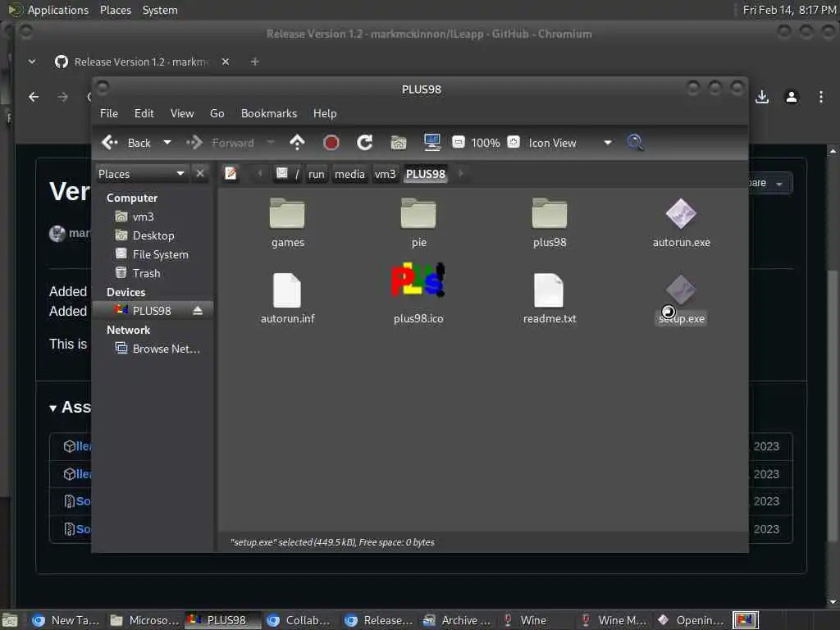This screenshot has height=630, width=840.
Task: Open the Places panel menu
Action: (115, 10)
